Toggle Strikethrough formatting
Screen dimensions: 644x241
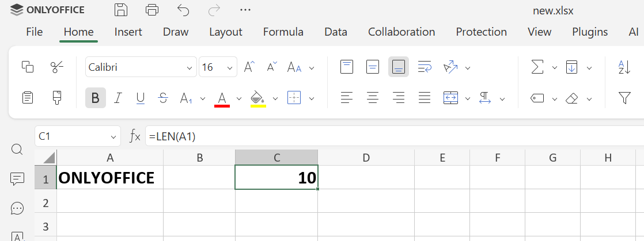[163, 98]
